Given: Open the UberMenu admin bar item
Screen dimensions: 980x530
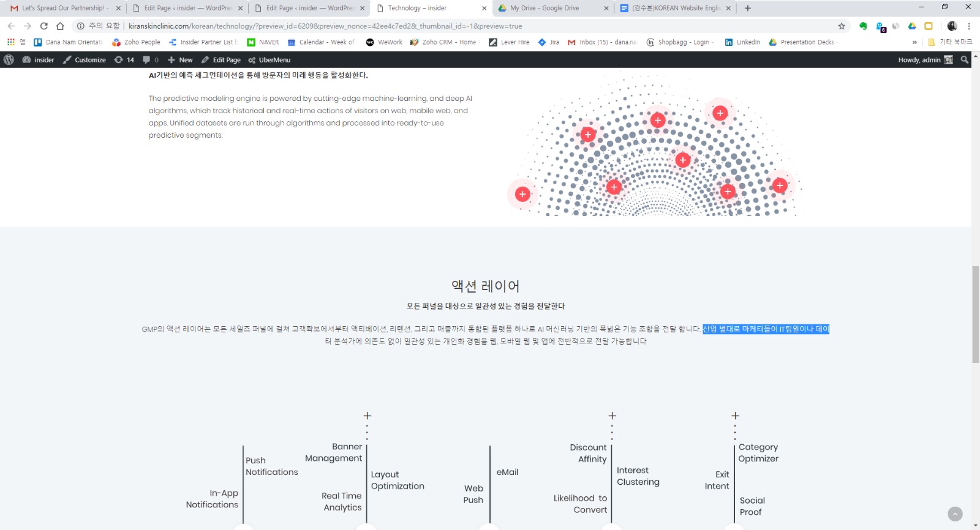Looking at the screenshot, I should (269, 59).
